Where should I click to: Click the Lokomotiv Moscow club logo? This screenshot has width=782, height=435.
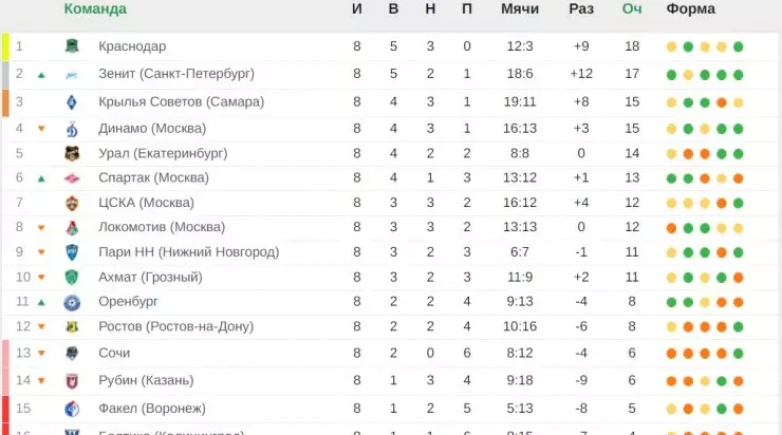pyautogui.click(x=72, y=227)
